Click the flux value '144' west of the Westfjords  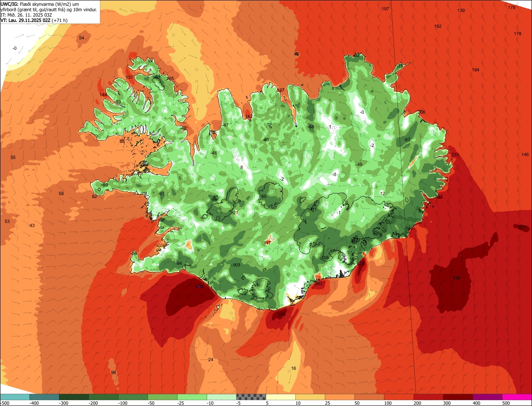tap(103, 95)
